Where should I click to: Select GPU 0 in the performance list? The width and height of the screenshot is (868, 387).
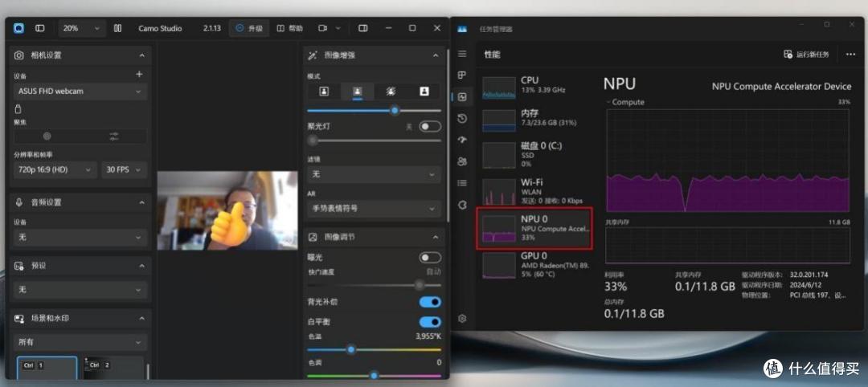point(534,265)
